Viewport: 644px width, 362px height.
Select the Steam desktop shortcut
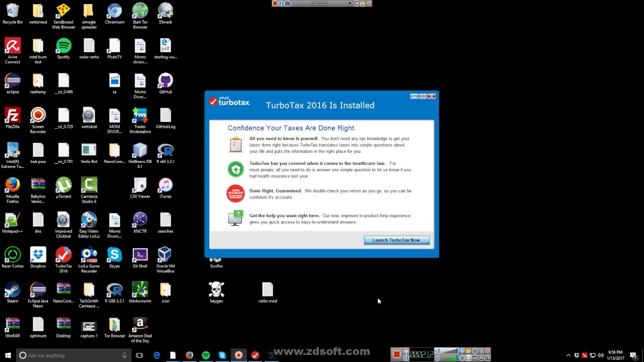pos(13,293)
